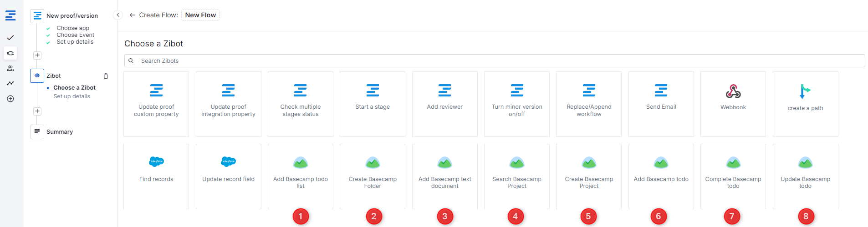This screenshot has height=227, width=868.
Task: Click the plus circle icon in sidebar
Action: pos(10,99)
